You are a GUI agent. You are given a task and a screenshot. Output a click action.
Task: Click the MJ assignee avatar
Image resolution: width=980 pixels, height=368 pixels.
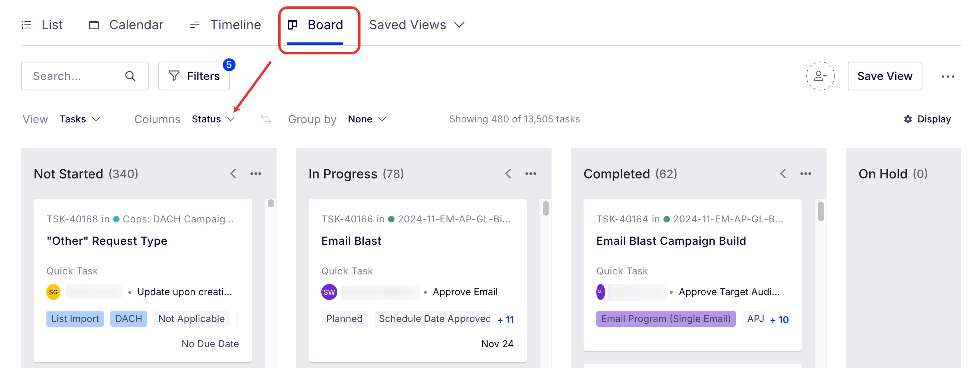point(601,292)
